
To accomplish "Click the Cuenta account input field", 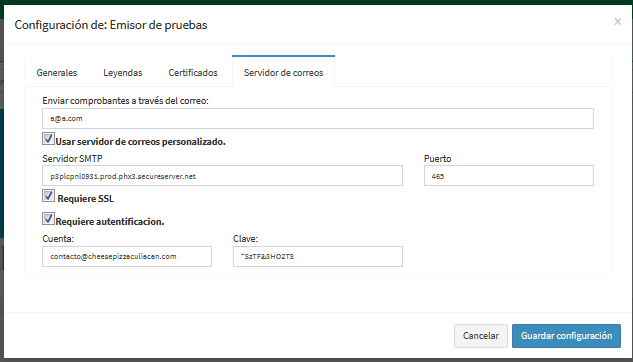I will (127, 256).
